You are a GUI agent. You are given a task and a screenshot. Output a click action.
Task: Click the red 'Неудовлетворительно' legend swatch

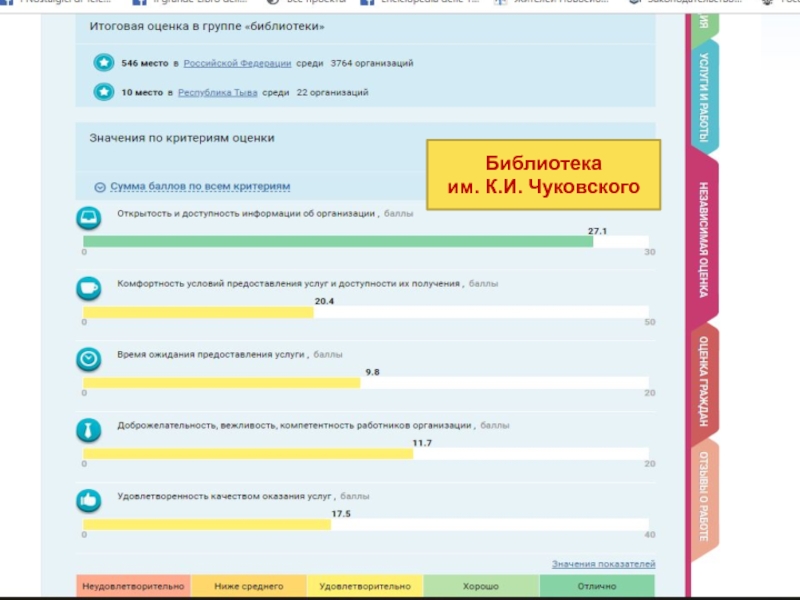pos(133,586)
